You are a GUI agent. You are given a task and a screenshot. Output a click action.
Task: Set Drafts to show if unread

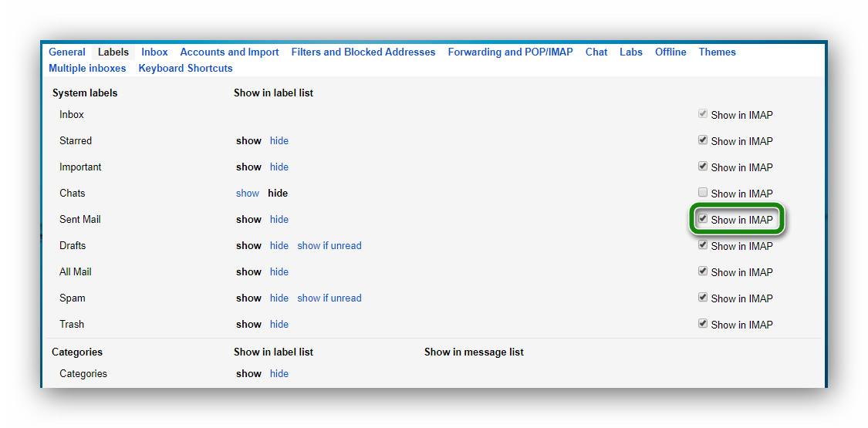[329, 246]
